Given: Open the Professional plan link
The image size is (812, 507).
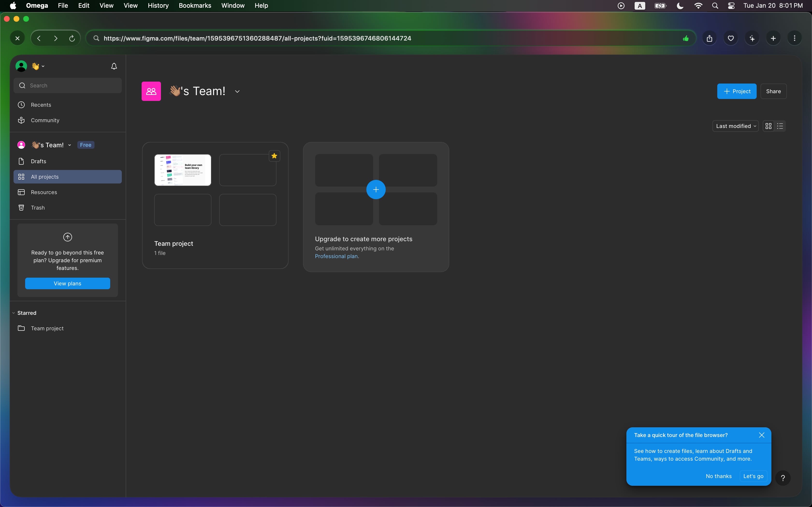Looking at the screenshot, I should tap(337, 256).
